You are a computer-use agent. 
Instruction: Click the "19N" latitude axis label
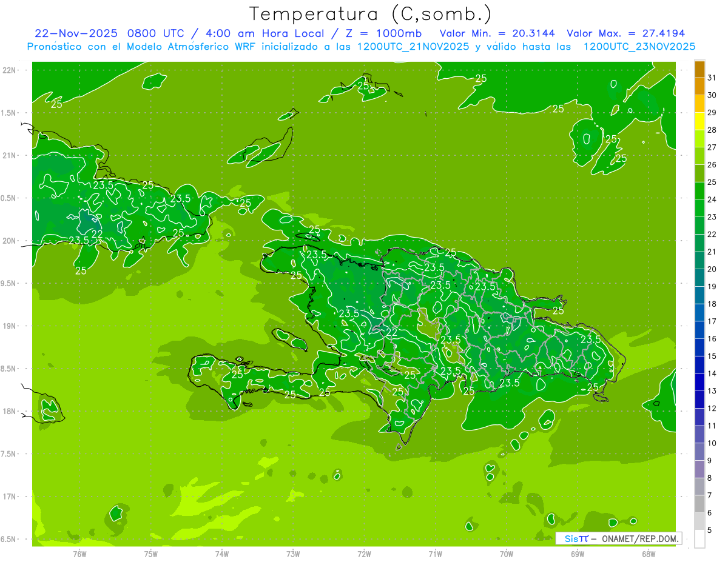(10, 326)
